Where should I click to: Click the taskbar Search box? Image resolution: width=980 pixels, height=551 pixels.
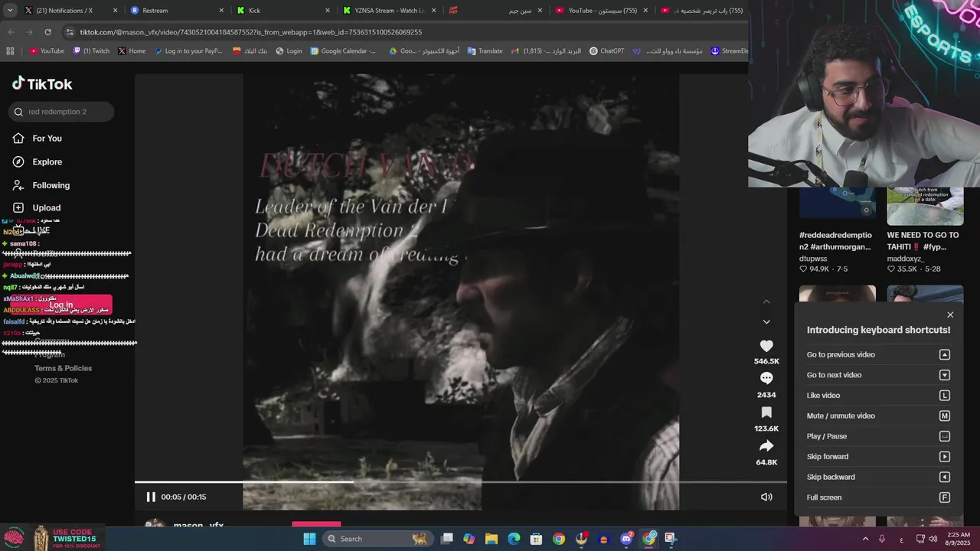[377, 539]
